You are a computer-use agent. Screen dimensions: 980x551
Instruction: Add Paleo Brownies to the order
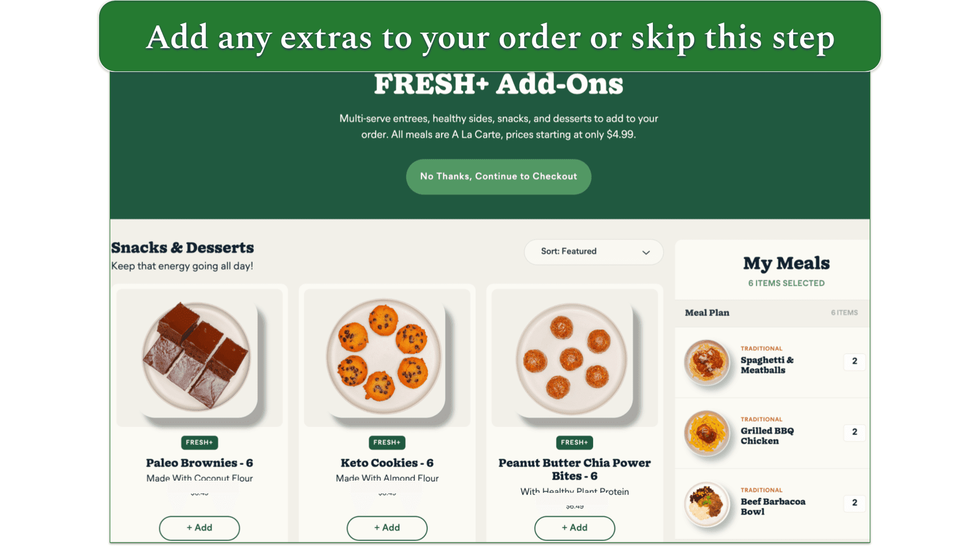(x=199, y=528)
